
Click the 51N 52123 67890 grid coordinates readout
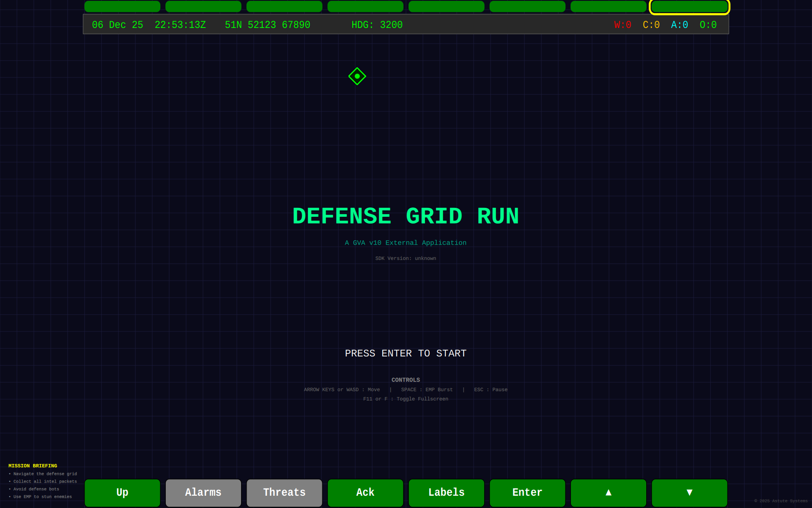267,25
